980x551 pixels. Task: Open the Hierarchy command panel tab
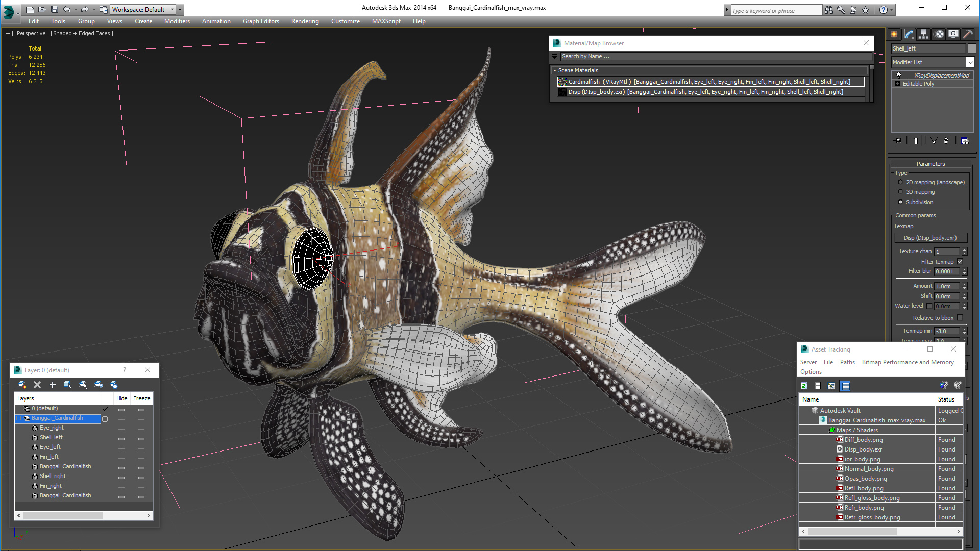(924, 34)
